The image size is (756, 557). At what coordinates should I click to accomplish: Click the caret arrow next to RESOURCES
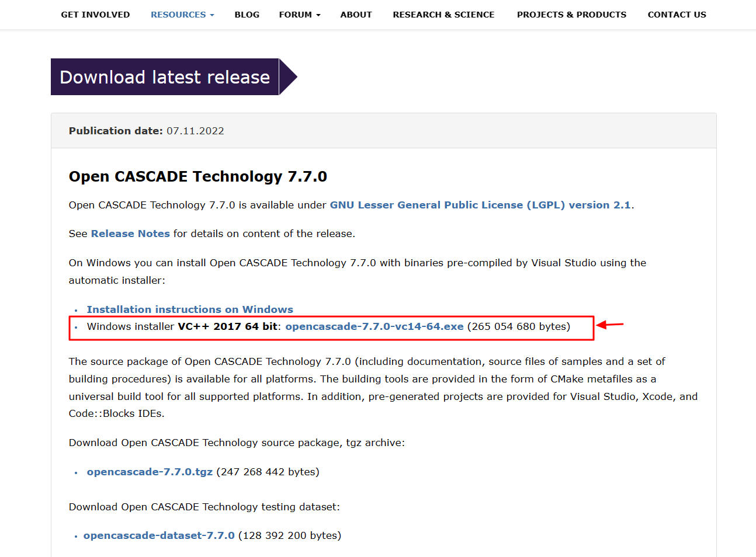pos(212,15)
